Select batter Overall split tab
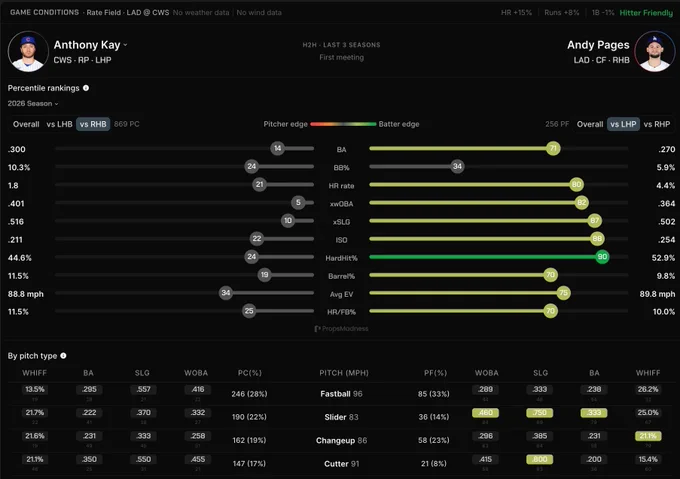The height and width of the screenshot is (479, 680). (x=590, y=124)
